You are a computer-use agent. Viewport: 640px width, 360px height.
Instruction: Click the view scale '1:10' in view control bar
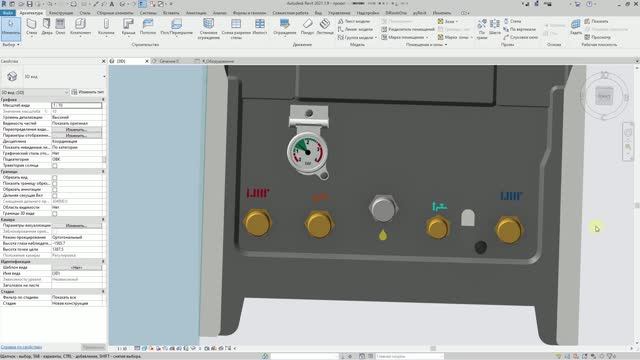pos(122,349)
